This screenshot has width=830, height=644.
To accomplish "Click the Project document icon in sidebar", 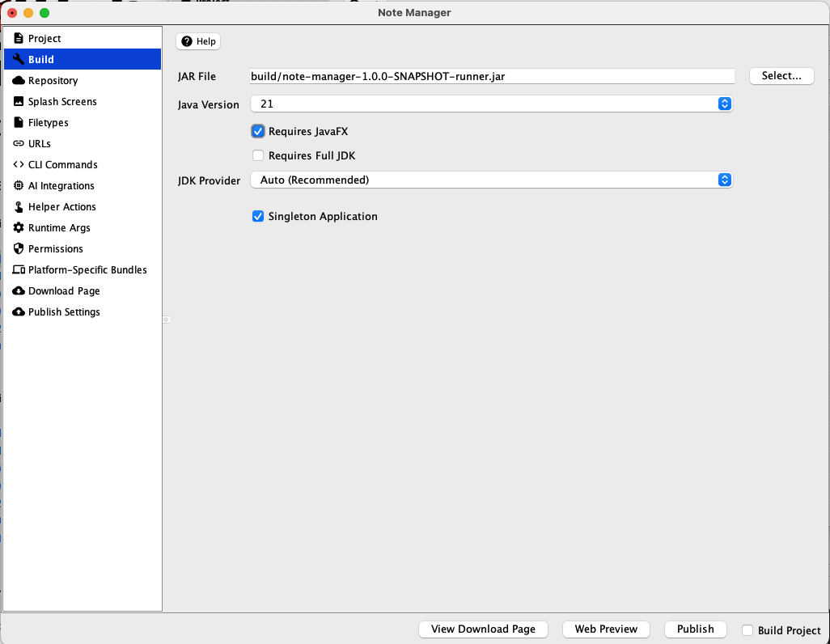I will pyautogui.click(x=19, y=38).
